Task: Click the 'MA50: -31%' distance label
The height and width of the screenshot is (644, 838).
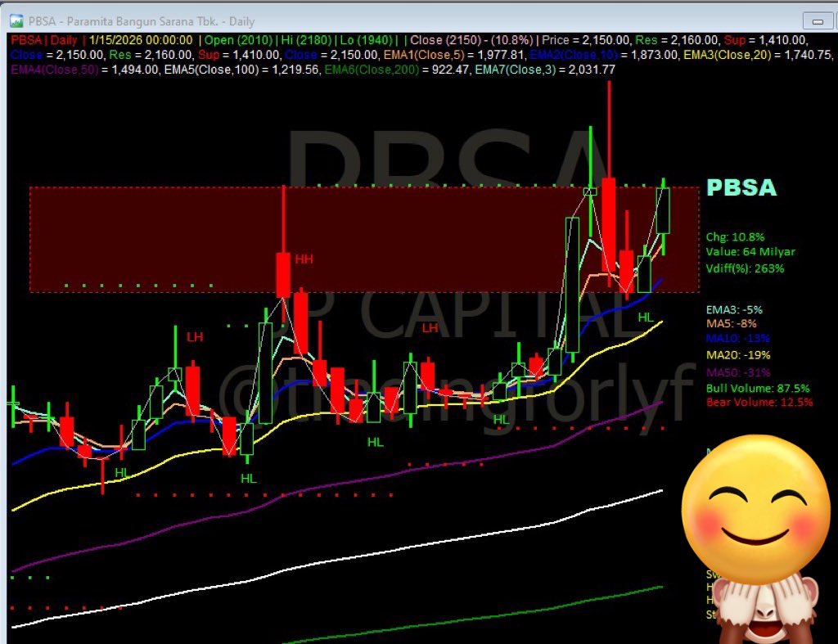Action: tap(738, 372)
